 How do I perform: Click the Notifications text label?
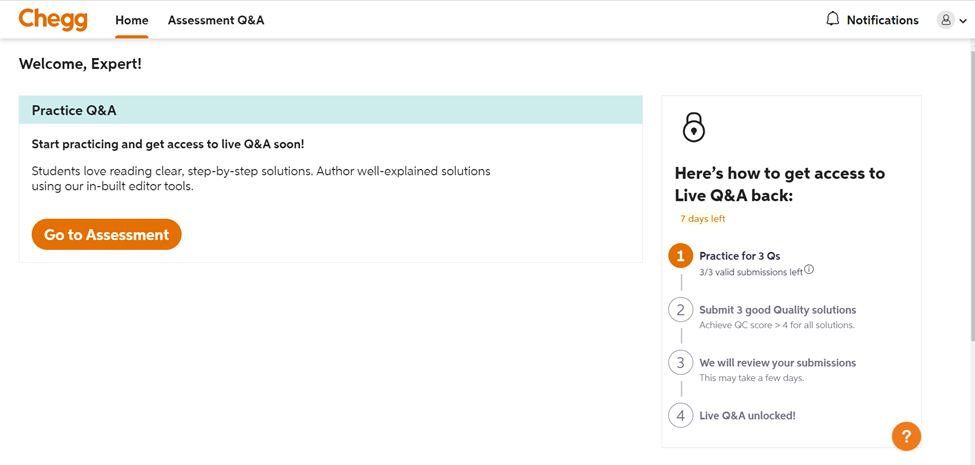pos(882,20)
